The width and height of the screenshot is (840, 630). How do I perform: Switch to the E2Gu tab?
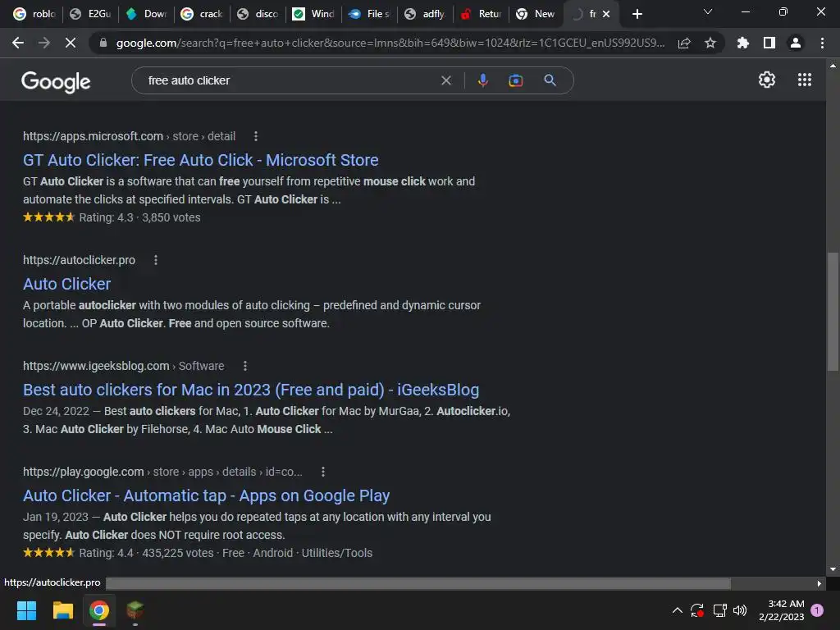pos(90,14)
